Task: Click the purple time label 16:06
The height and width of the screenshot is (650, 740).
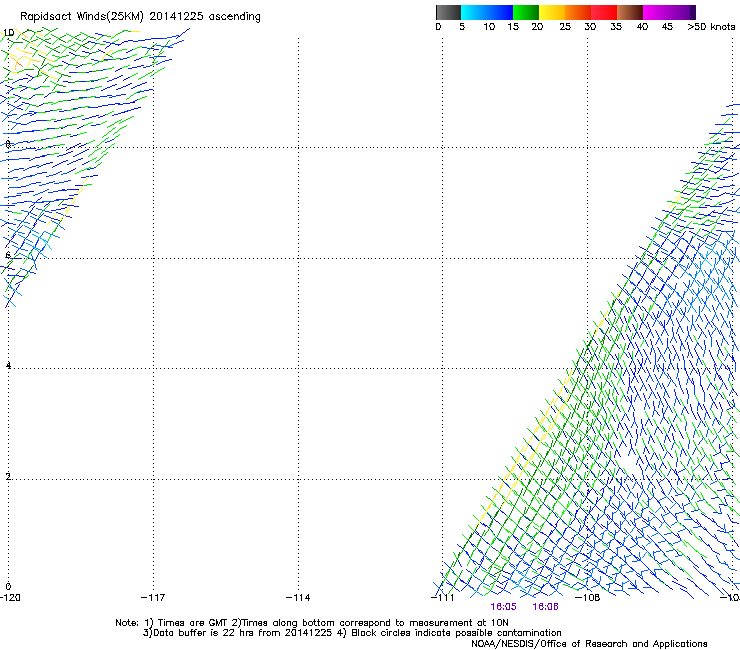Action: [545, 607]
